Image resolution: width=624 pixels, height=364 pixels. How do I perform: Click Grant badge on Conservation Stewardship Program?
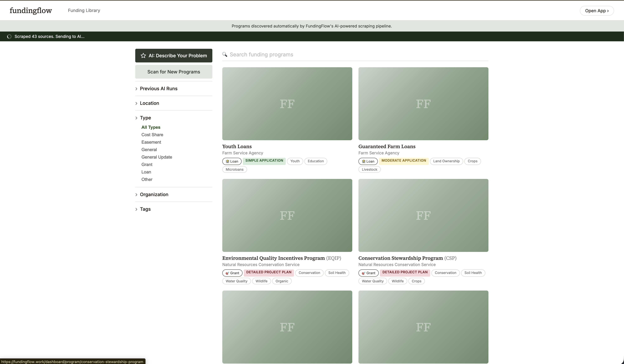[368, 273]
